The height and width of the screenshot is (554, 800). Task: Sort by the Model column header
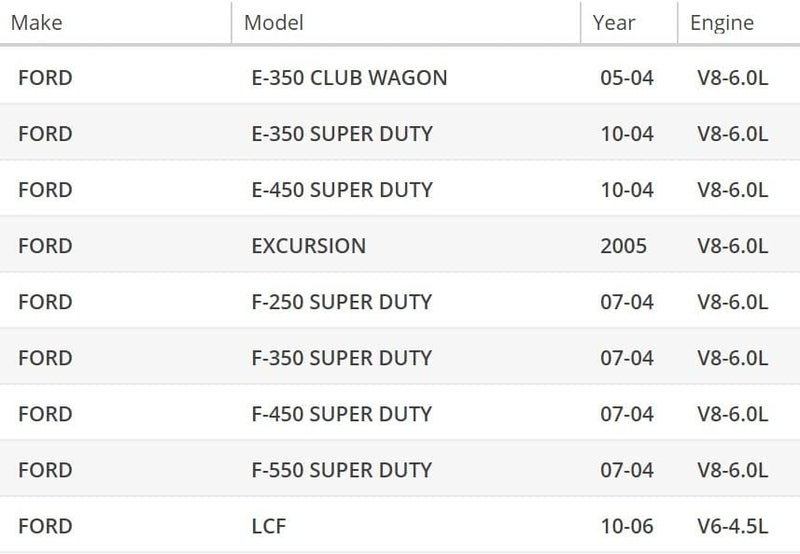click(273, 23)
